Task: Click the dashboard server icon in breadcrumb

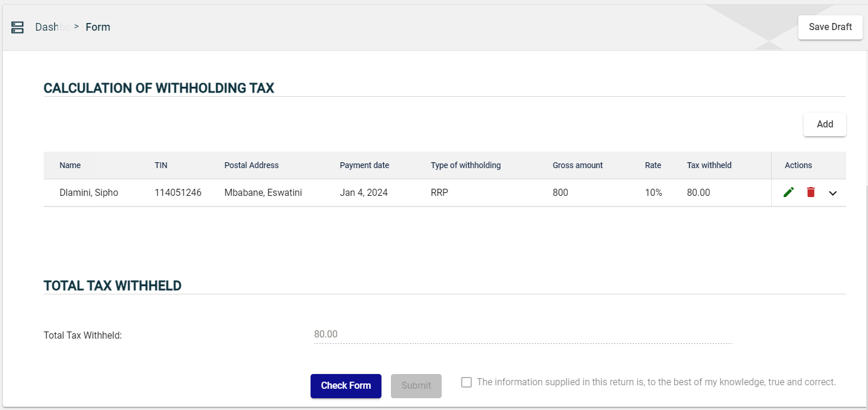Action: 17,27
